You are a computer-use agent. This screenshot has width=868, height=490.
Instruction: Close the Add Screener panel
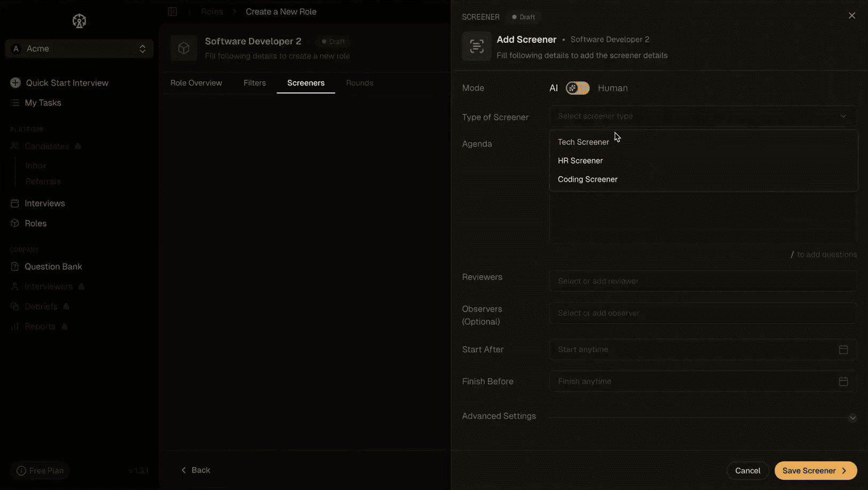click(851, 15)
